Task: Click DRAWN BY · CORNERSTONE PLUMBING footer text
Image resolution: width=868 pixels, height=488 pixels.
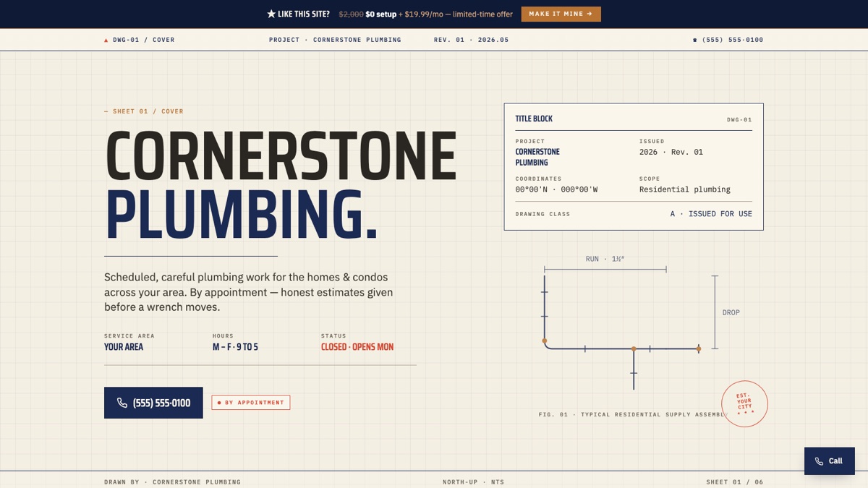Action: 172,481
